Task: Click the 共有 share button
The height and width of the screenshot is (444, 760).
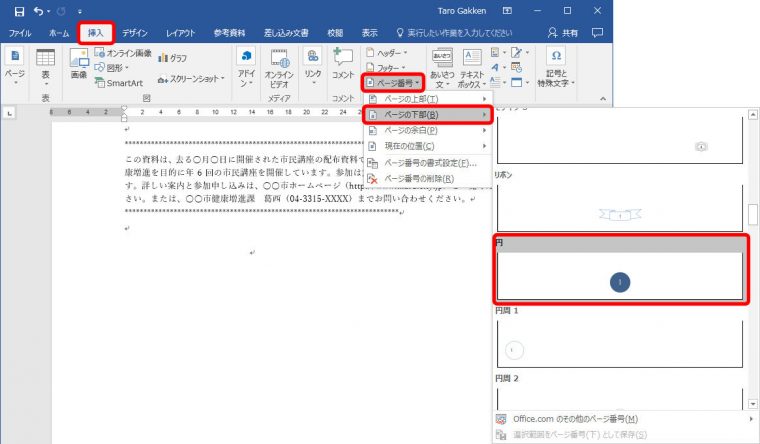Action: (x=563, y=33)
